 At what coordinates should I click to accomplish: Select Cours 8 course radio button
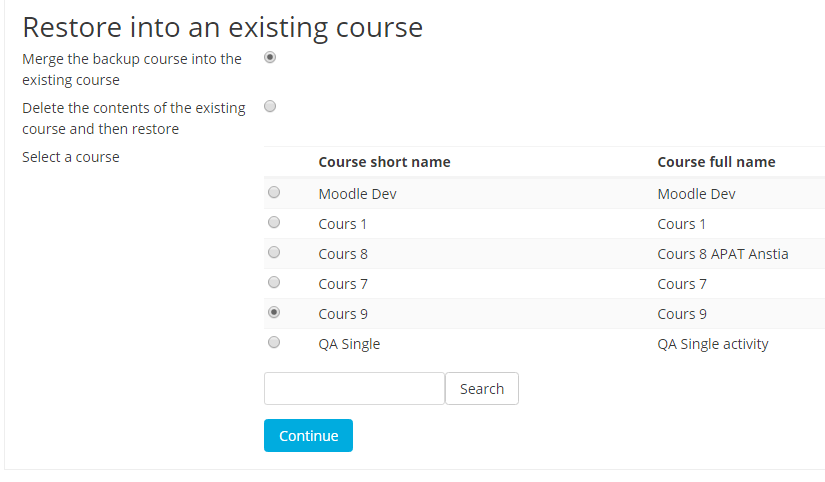coord(274,252)
